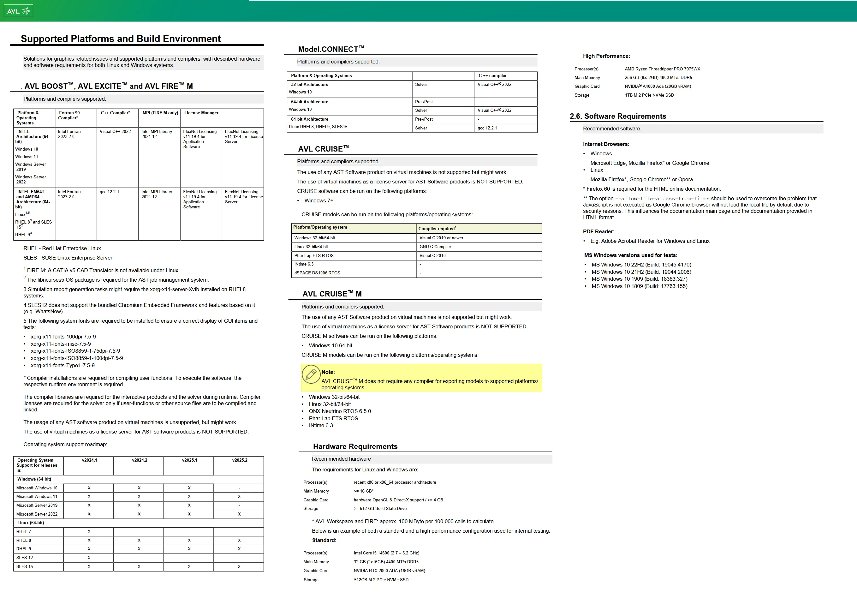Click the 'Model.CONNECT' section heading

click(331, 49)
